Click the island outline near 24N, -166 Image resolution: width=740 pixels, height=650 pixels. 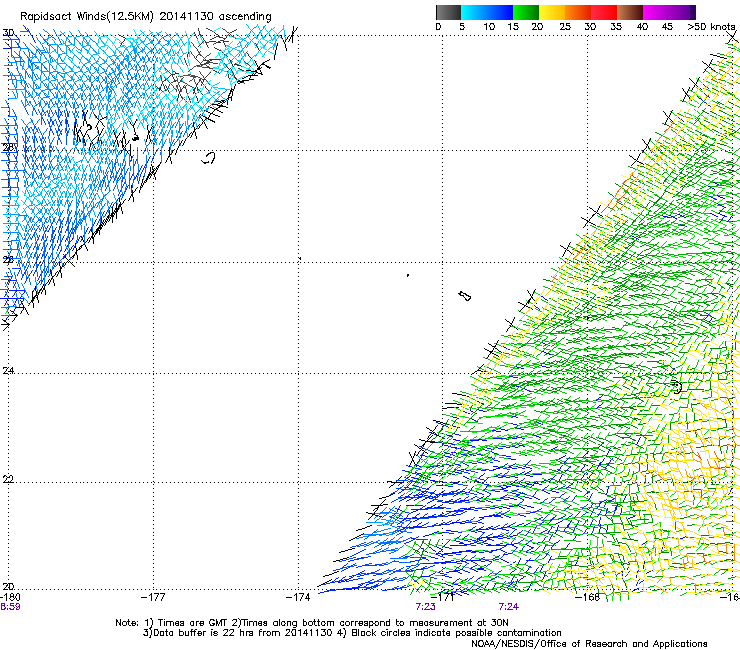pyautogui.click(x=677, y=387)
